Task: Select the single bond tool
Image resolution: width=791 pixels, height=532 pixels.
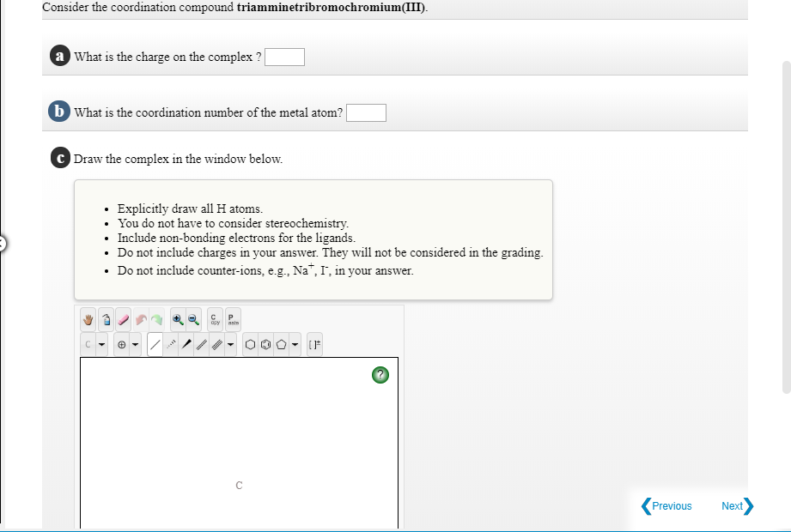Action: [x=154, y=343]
